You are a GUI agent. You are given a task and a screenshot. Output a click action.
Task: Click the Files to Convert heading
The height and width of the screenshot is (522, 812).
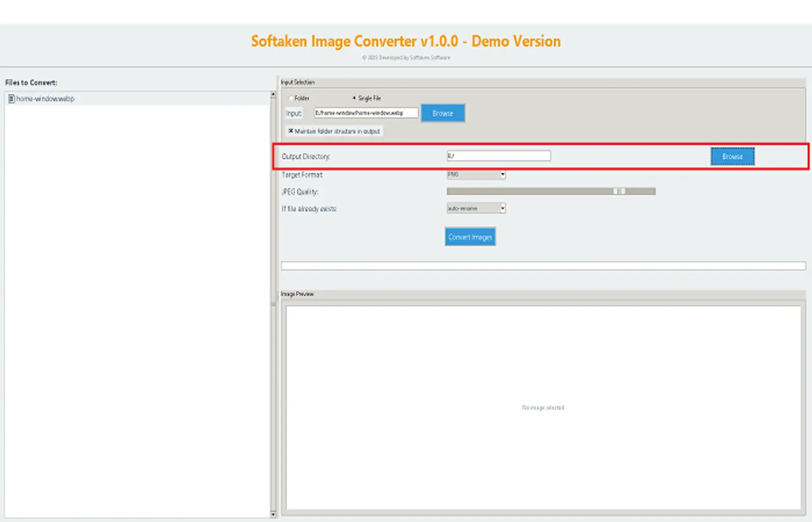coord(31,83)
